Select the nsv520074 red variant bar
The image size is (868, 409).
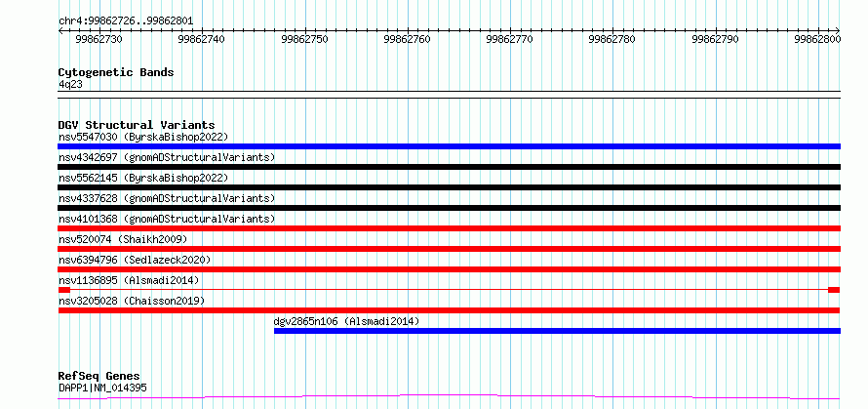[x=449, y=249]
